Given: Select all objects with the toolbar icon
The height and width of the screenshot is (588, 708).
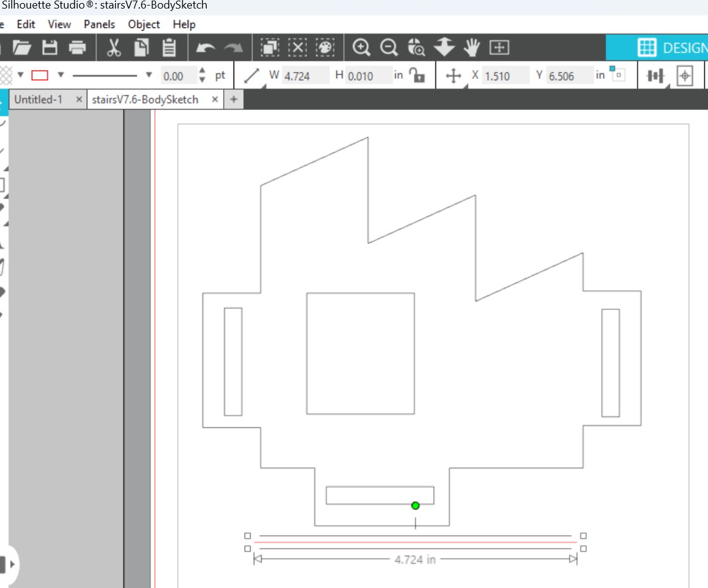Looking at the screenshot, I should point(270,48).
